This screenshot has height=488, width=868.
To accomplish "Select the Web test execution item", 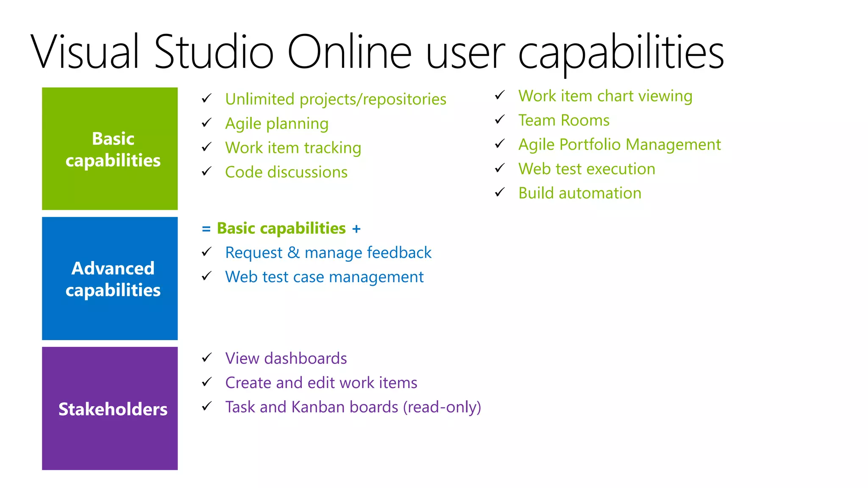I will [587, 169].
